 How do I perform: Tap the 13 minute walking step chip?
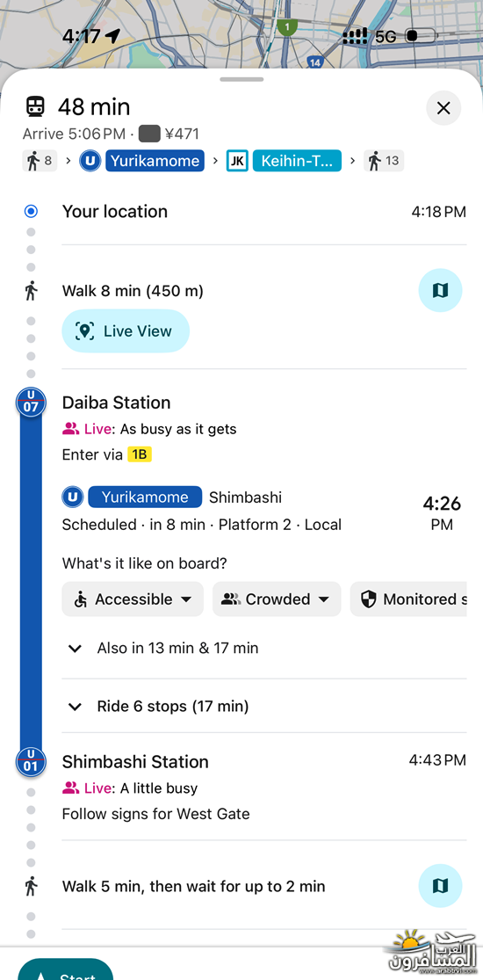385,161
